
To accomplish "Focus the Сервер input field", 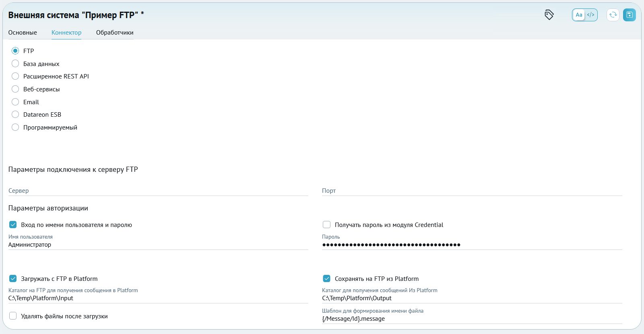I will point(158,191).
